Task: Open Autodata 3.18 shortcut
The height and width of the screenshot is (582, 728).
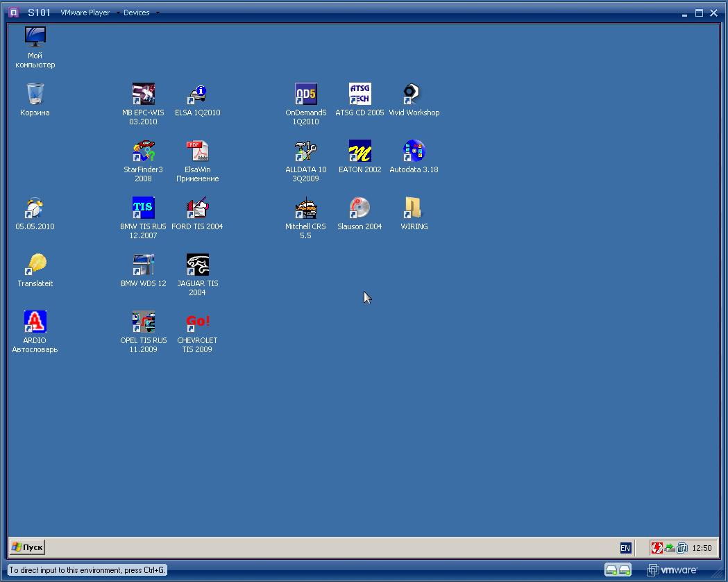Action: (414, 151)
